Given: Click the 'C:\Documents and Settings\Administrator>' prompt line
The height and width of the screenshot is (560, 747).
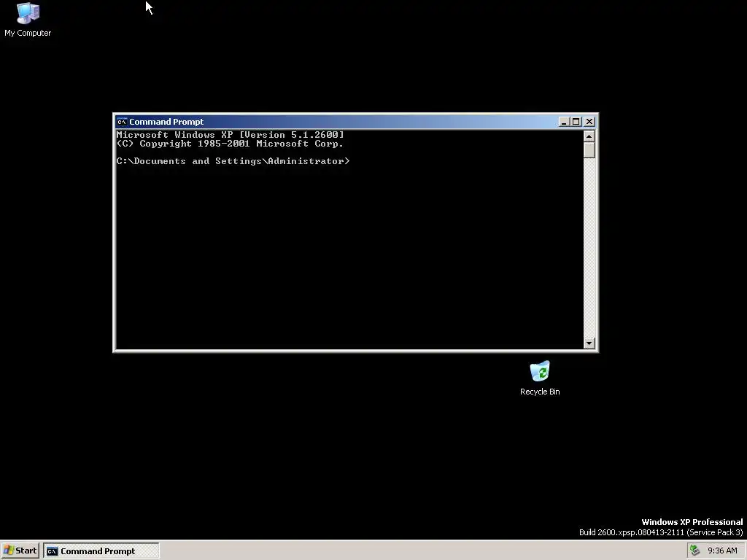Looking at the screenshot, I should click(233, 161).
